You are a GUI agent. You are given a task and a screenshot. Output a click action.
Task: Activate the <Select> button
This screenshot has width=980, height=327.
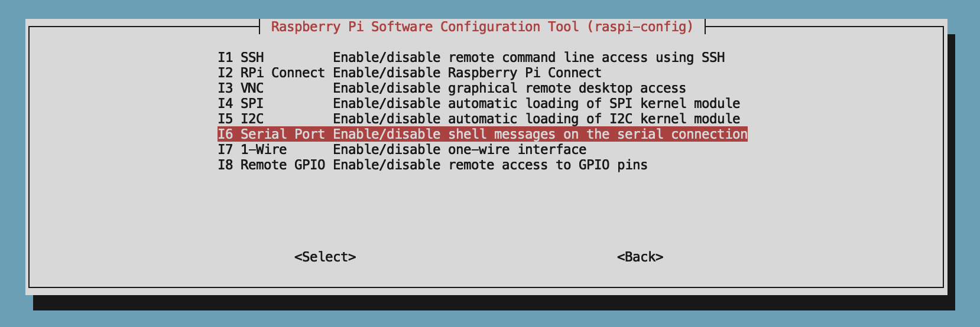325,257
